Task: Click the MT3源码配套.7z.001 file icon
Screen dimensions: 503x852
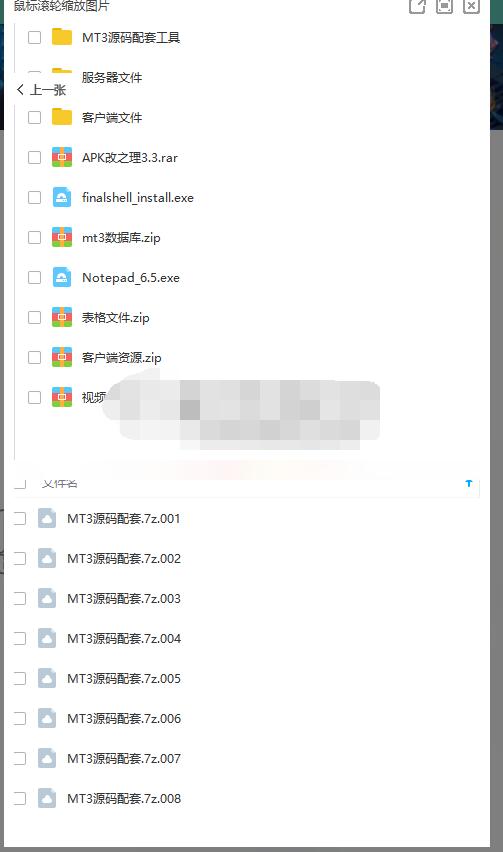Action: click(x=47, y=518)
